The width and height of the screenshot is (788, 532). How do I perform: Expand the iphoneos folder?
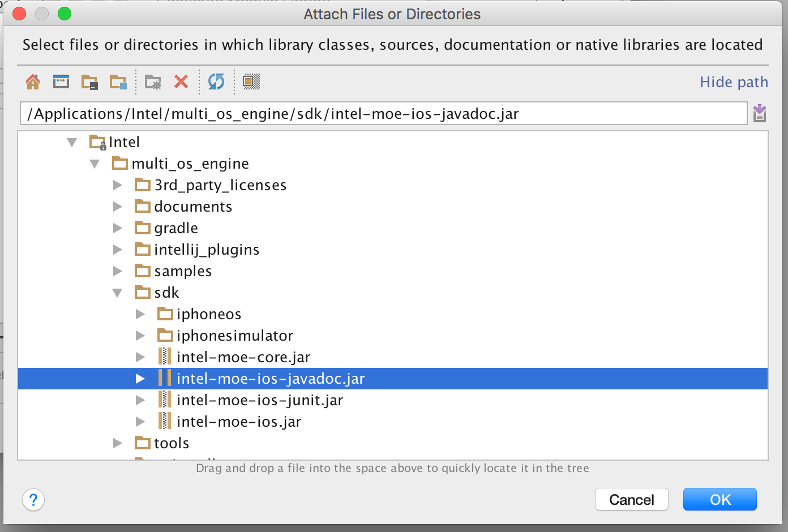coord(140,314)
